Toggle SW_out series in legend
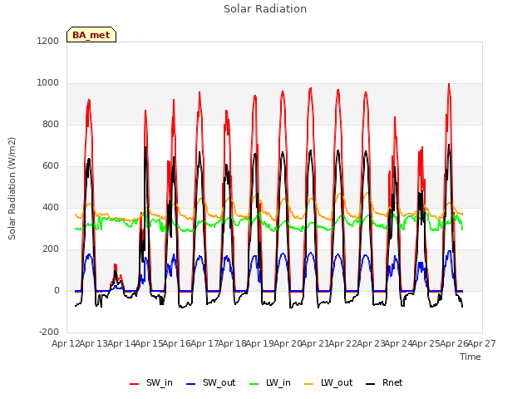The image size is (532, 399). click(x=210, y=383)
